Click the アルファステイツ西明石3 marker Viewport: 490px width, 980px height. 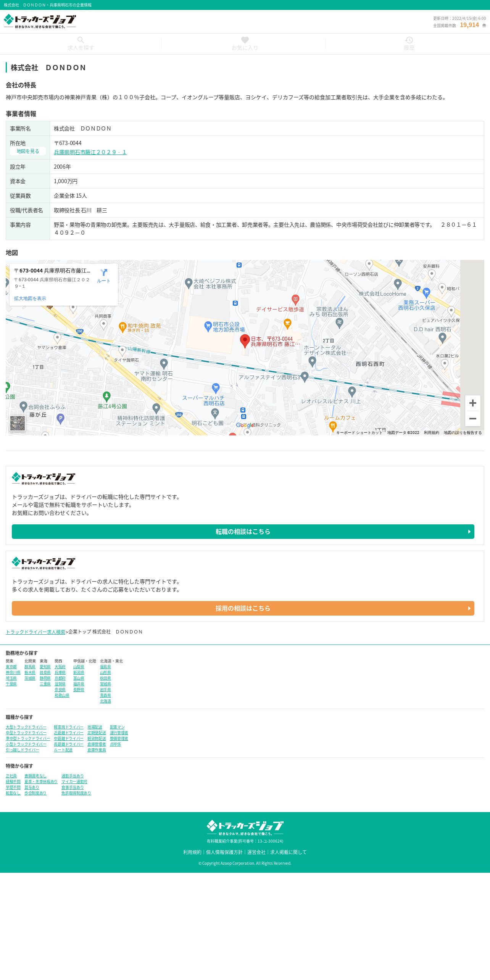tap(304, 377)
